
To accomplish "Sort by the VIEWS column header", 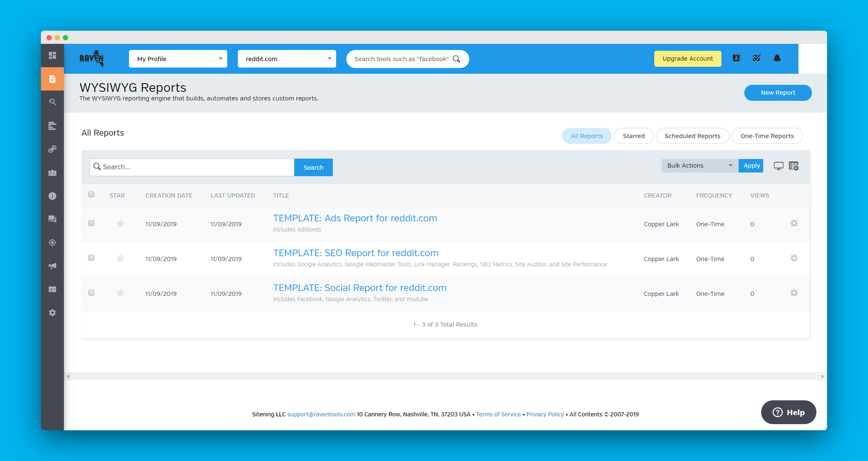I will [759, 195].
